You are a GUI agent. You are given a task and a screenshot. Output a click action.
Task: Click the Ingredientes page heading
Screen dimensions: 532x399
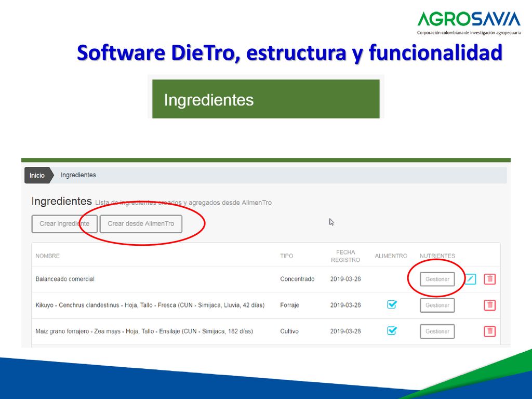coord(61,201)
